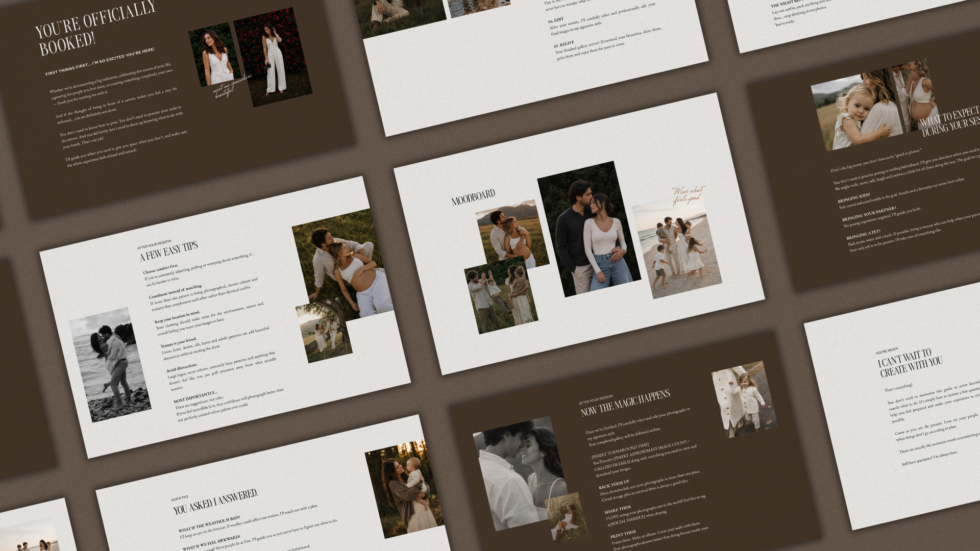Viewport: 980px width, 551px height.
Task: Click "FIRST THINGS FIRST... I'M SO EXCITED YOU'RE HERE!" subheading
Action: pyautogui.click(x=100, y=62)
